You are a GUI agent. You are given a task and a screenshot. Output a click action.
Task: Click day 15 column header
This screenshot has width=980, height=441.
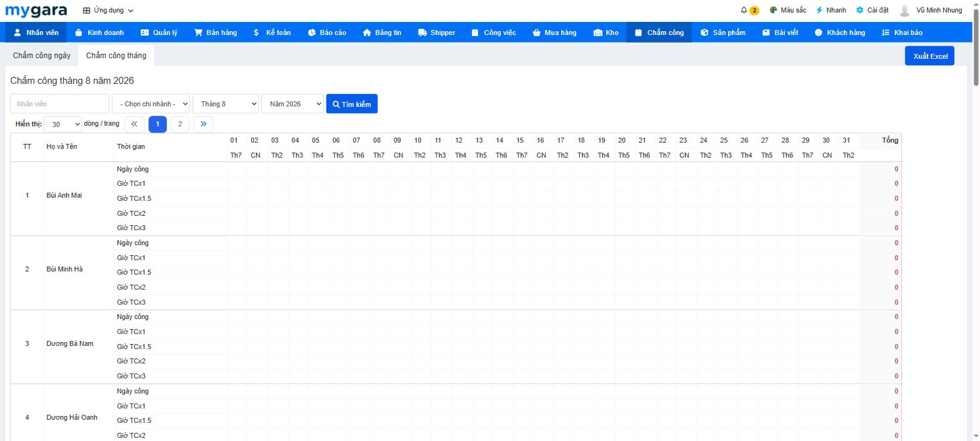coord(520,141)
